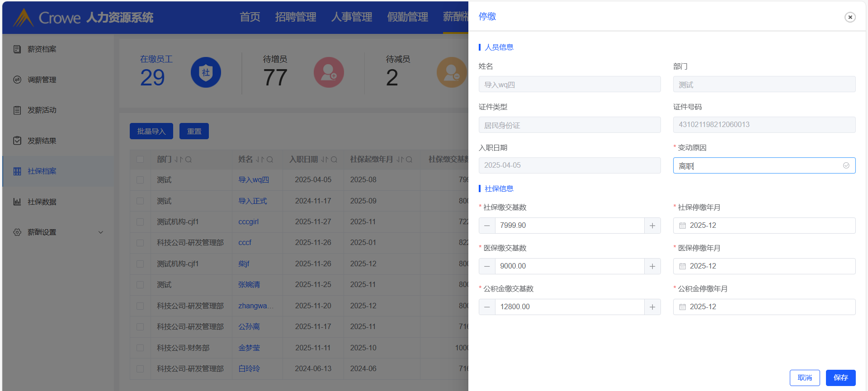This screenshot has height=391, width=868.
Task: Open the 医保停缴年月 date picker
Action: (764, 266)
